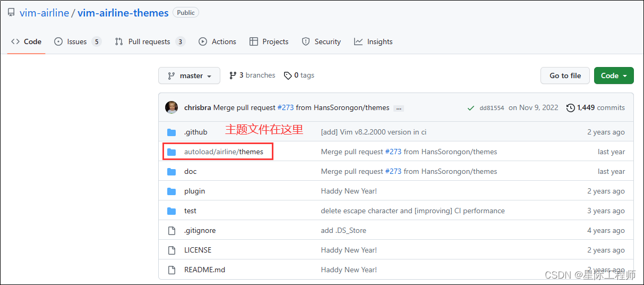Click the .gitignore file icon

click(x=171, y=230)
